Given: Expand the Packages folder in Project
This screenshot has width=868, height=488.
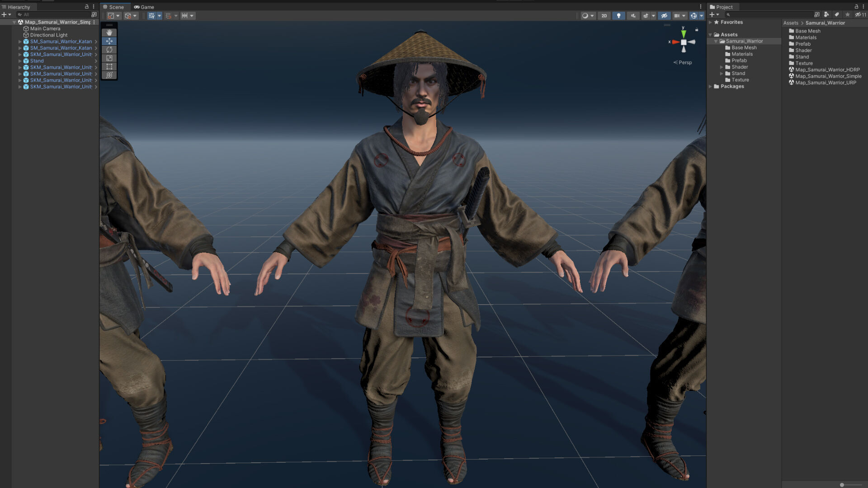Looking at the screenshot, I should (x=711, y=86).
